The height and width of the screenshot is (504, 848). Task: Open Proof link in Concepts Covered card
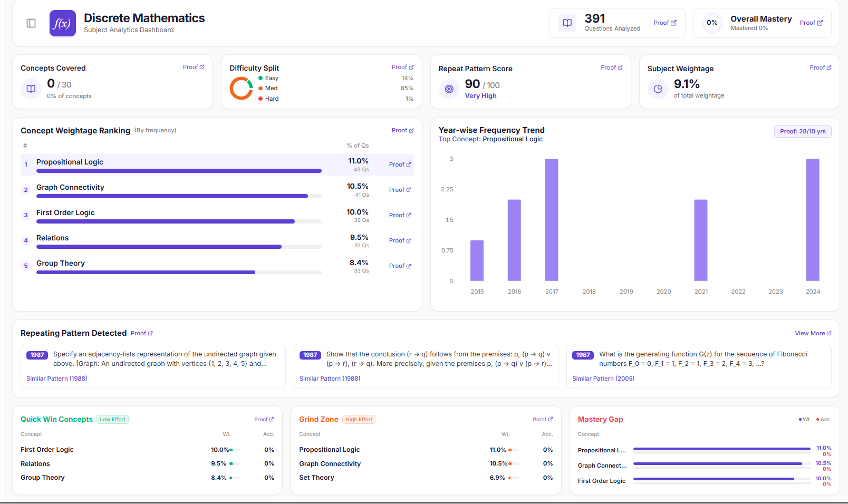[x=194, y=67]
